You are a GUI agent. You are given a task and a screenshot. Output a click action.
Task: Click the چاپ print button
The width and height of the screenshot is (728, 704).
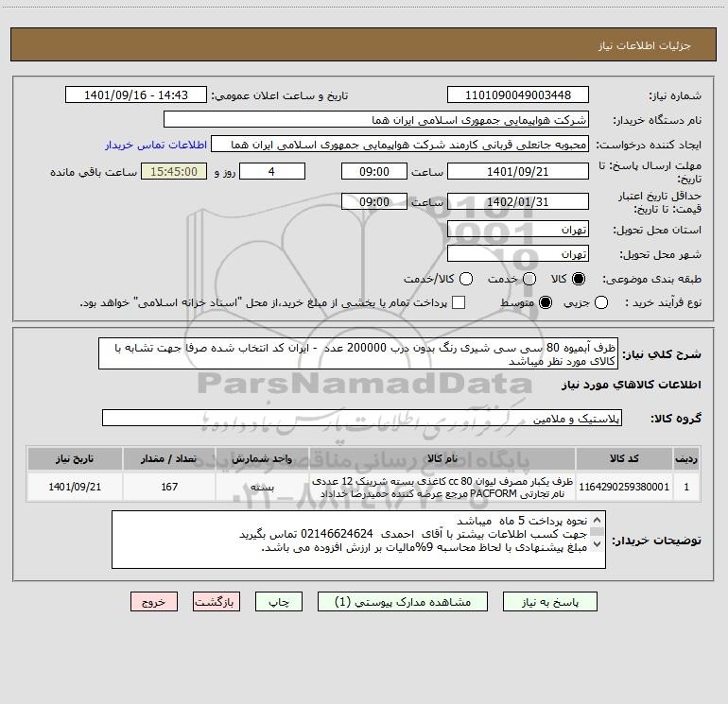click(279, 602)
